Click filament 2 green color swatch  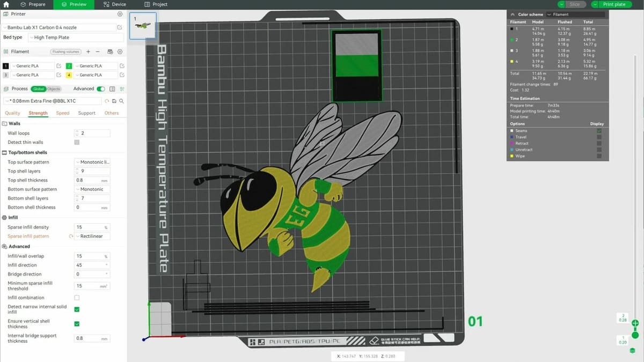[x=69, y=66]
